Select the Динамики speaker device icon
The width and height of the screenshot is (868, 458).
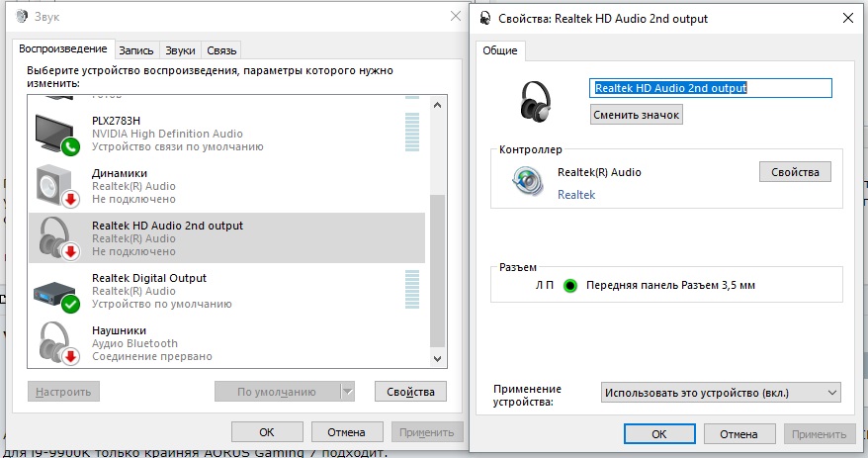click(x=57, y=187)
